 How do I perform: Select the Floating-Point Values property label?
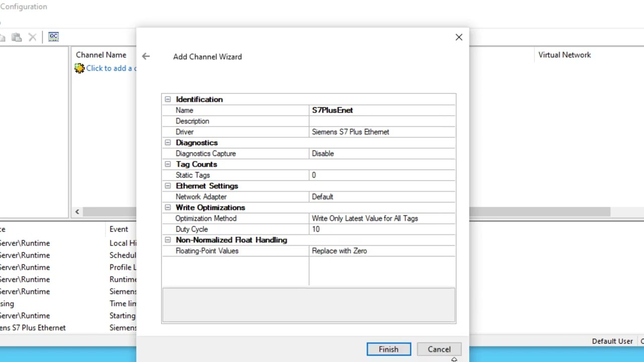[207, 251]
